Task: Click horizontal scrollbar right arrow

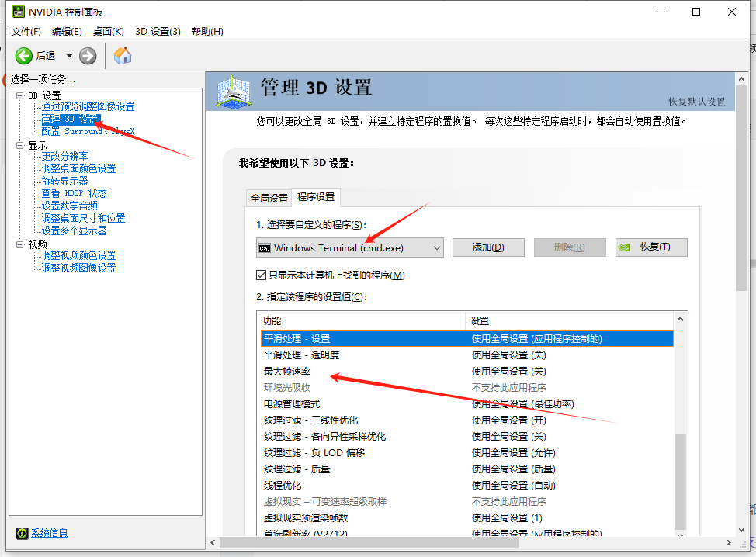Action: [729, 543]
